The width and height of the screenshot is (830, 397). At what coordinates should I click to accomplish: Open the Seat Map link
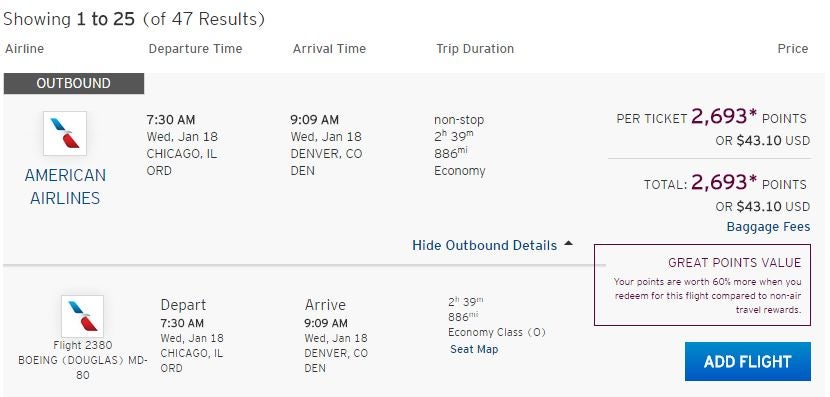(474, 349)
